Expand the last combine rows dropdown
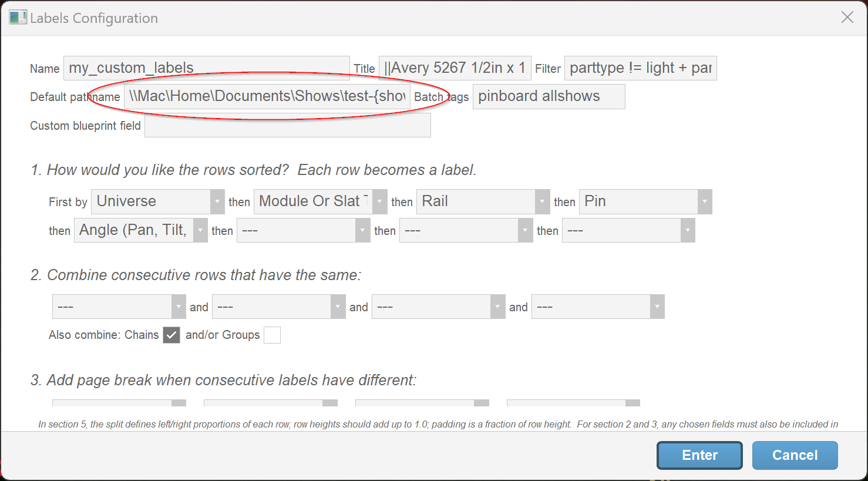Screen dimensions: 868x481 click(598, 307)
